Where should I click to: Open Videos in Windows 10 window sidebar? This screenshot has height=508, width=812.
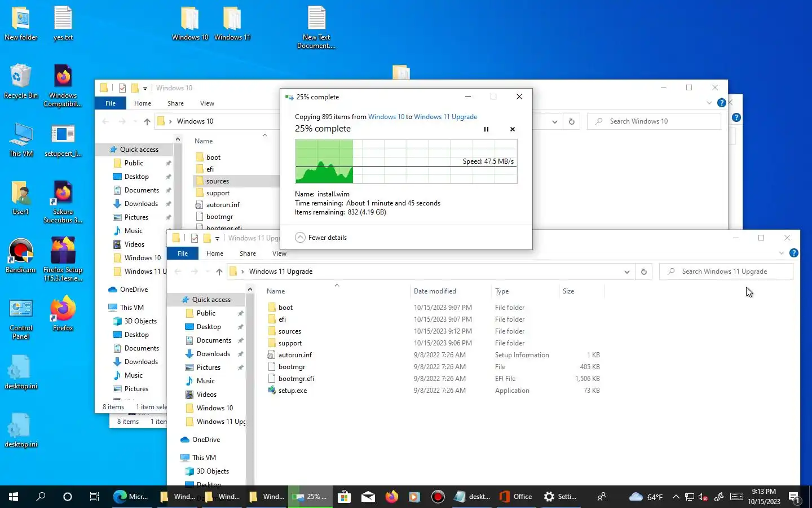(x=134, y=244)
